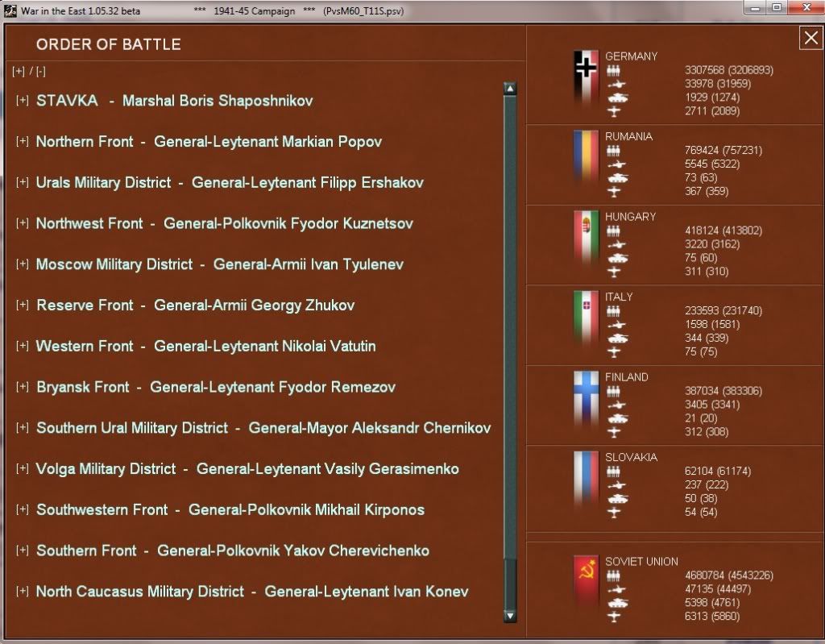
Task: Collapse all entries with top [-] toggle
Action: pyautogui.click(x=40, y=71)
